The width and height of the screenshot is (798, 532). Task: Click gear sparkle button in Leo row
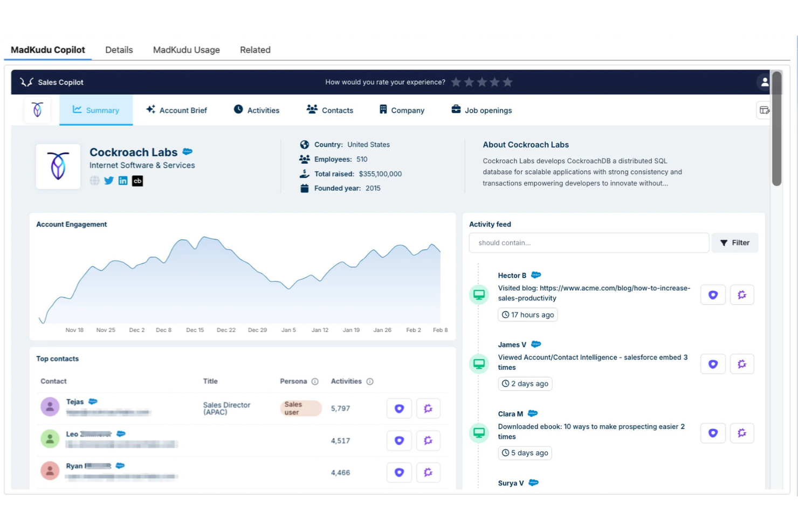tap(428, 440)
